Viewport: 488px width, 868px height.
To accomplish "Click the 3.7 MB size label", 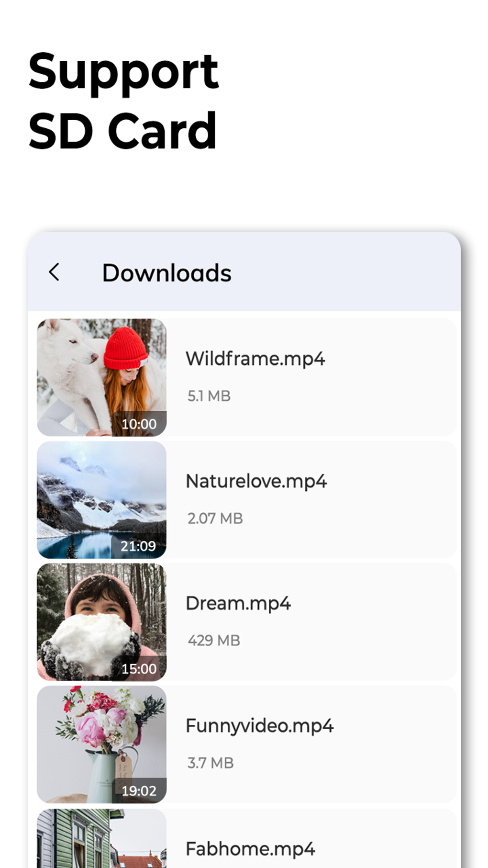I will 211,763.
